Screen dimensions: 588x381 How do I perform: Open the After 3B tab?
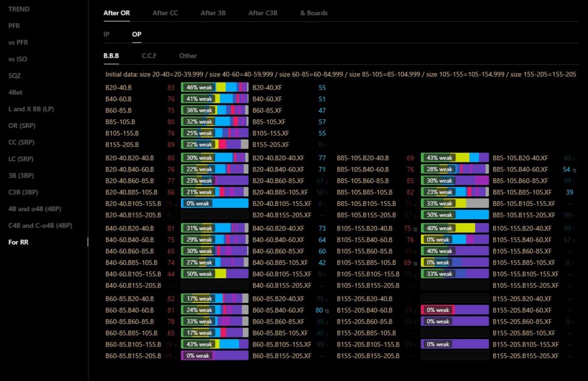(213, 13)
